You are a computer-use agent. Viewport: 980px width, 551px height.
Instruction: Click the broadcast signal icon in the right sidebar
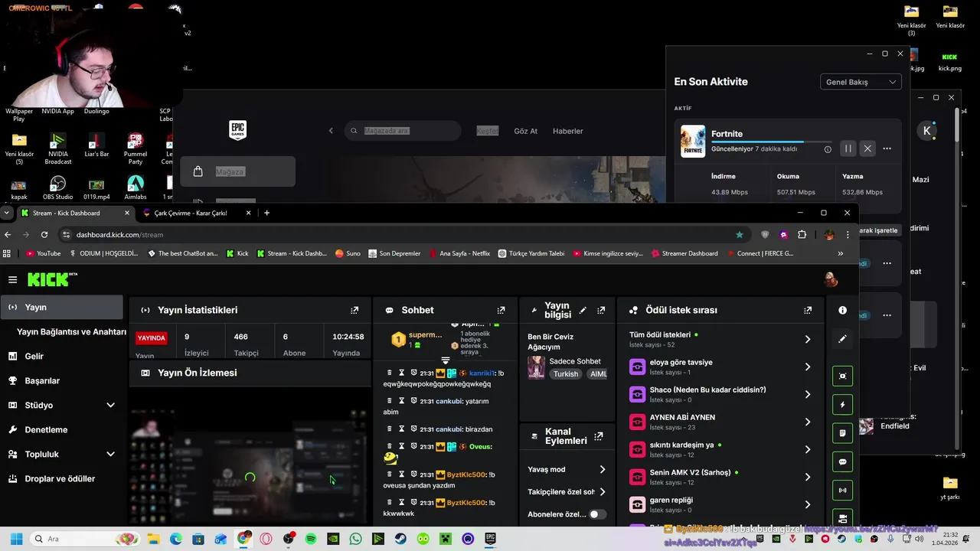(x=842, y=491)
